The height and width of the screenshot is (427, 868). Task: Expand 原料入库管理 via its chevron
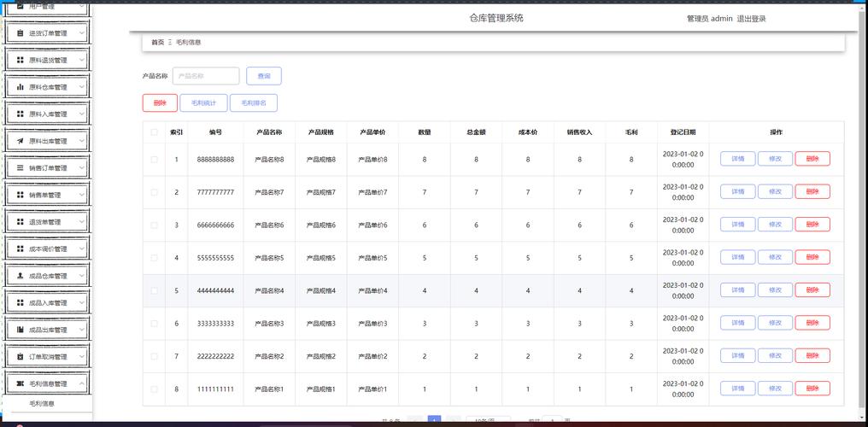[82, 114]
